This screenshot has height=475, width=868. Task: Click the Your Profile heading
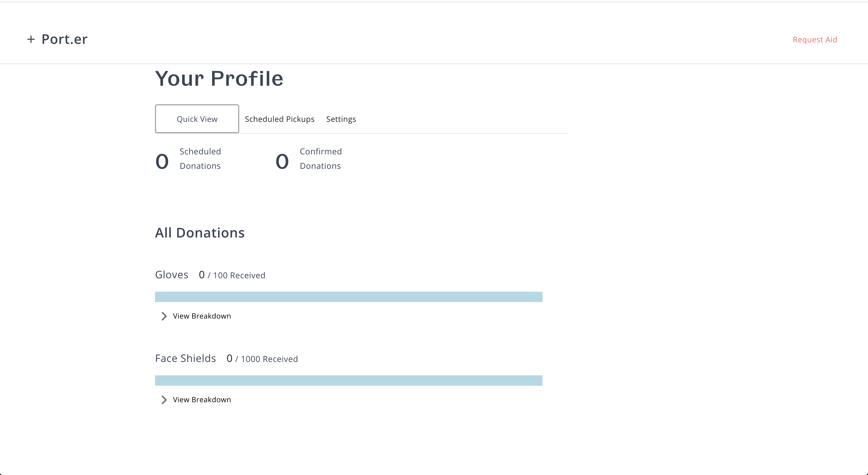coord(219,78)
